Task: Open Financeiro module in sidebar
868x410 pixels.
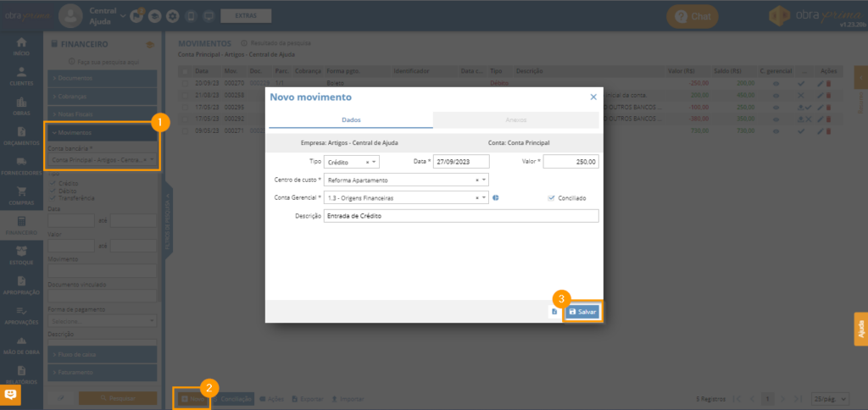Action: [x=21, y=225]
